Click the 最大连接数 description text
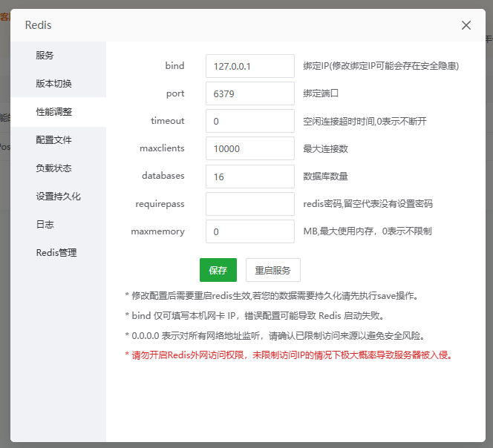 [325, 148]
